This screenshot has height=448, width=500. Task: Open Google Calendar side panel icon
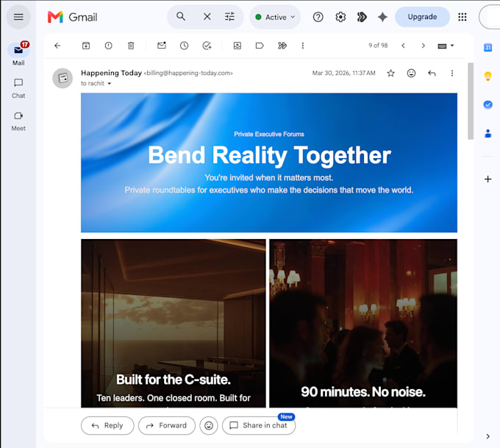pyautogui.click(x=488, y=48)
